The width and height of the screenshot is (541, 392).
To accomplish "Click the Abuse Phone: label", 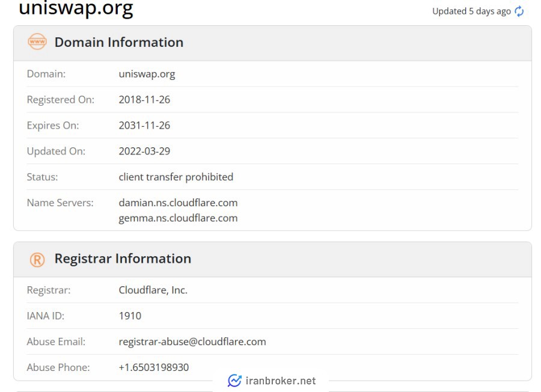I will (58, 367).
